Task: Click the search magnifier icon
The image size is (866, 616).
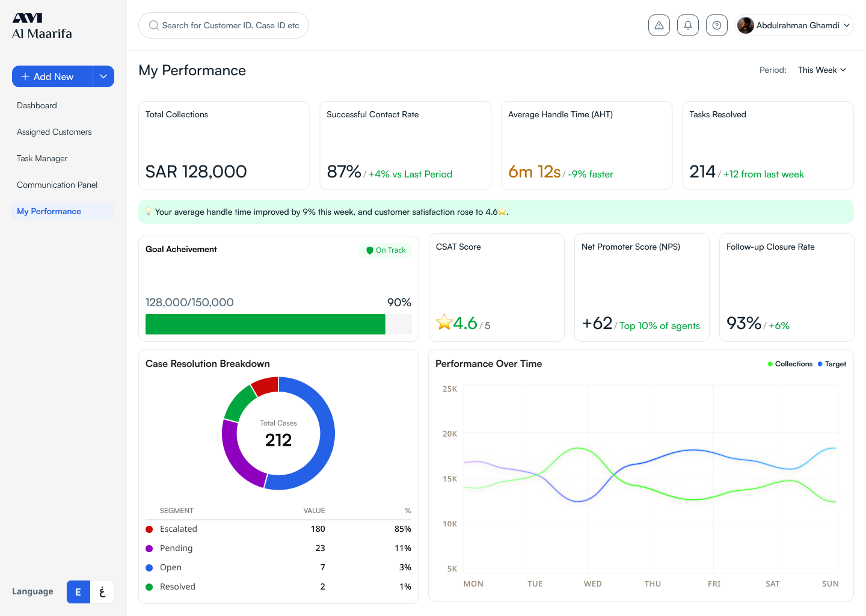Action: tap(154, 25)
